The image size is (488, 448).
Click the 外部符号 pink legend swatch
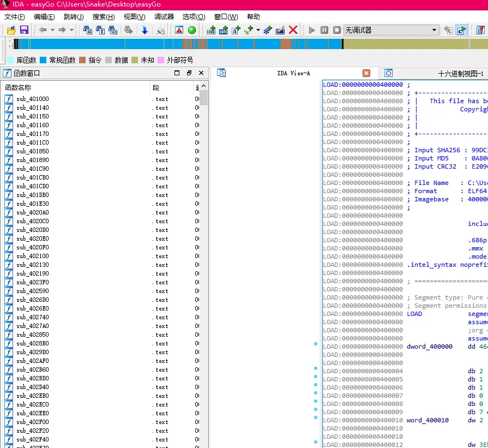point(161,60)
